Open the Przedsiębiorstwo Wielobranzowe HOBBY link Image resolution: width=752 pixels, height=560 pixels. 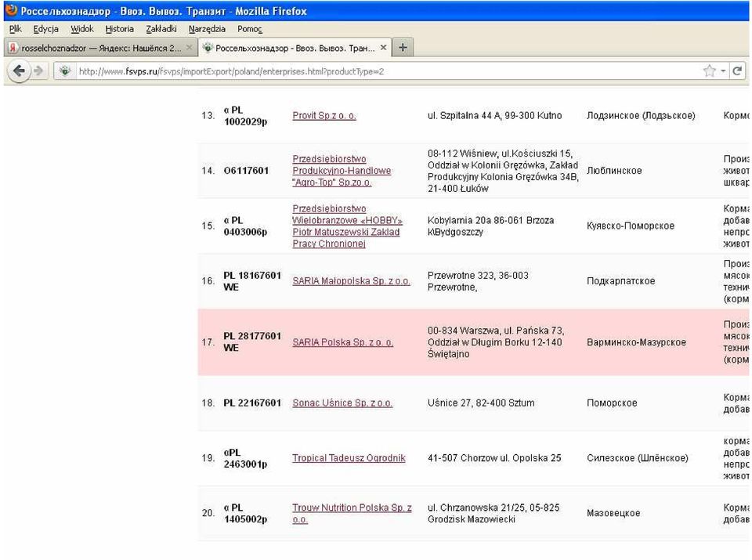pos(347,226)
